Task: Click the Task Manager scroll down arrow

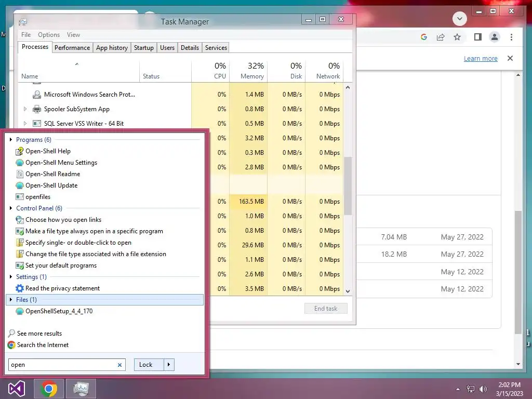Action: coord(348,291)
